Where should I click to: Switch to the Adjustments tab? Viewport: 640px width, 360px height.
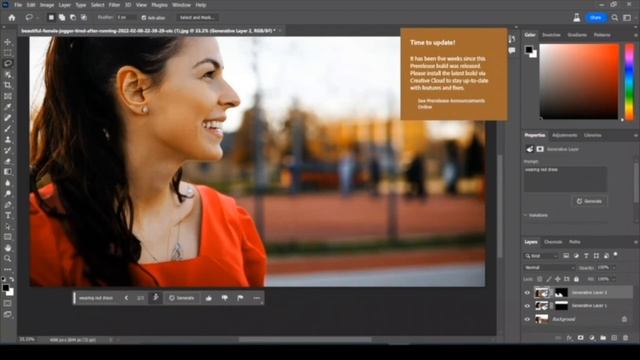click(564, 135)
